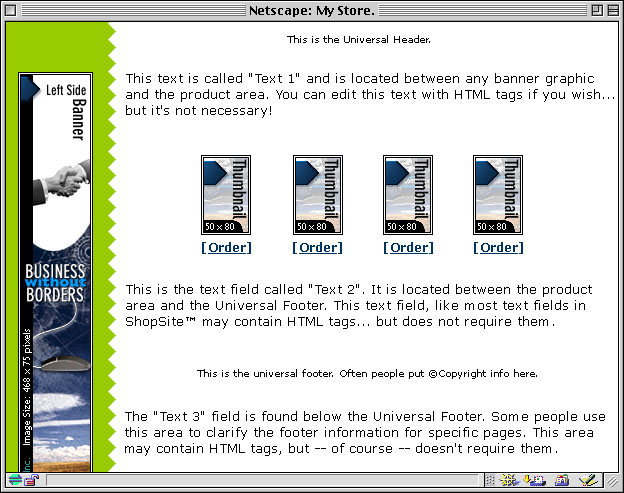
Task: Launch Composer from the component bar
Action: [589, 481]
